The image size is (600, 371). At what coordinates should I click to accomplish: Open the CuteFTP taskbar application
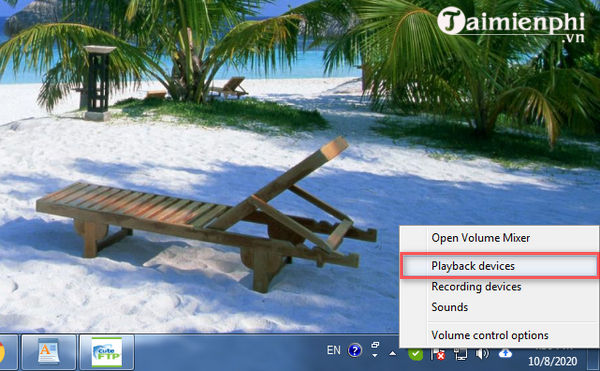[x=107, y=352]
